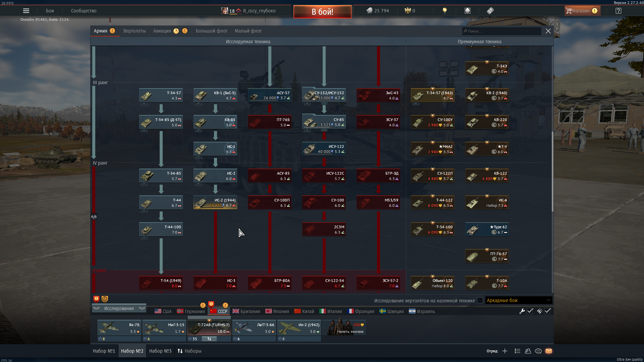
Task: Click the research tree vertical scrollbar
Action: [552, 171]
